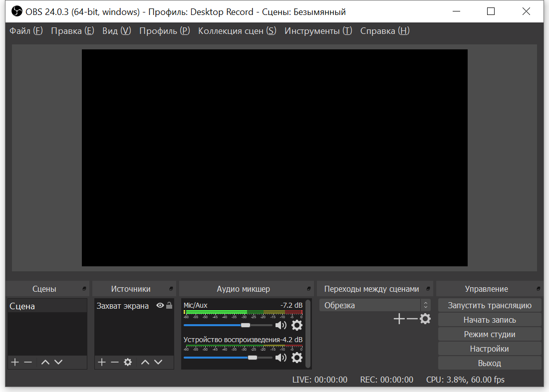Open the Файл menu

26,31
